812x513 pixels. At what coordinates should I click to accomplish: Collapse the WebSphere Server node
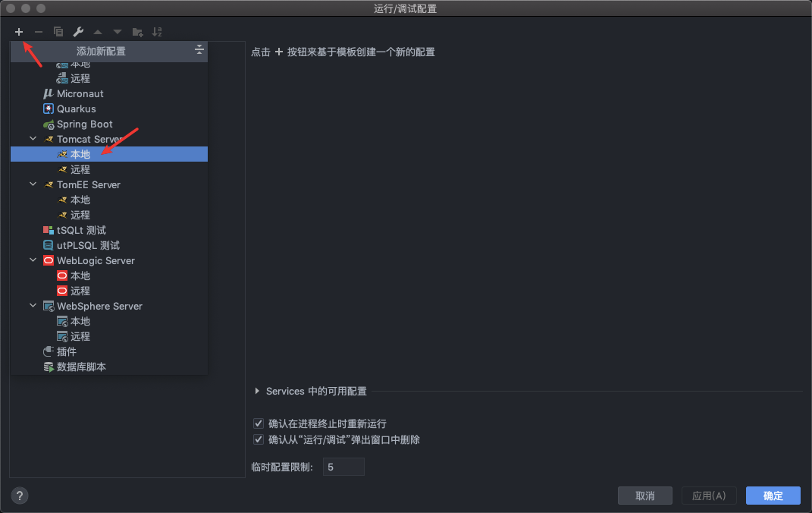tap(33, 306)
